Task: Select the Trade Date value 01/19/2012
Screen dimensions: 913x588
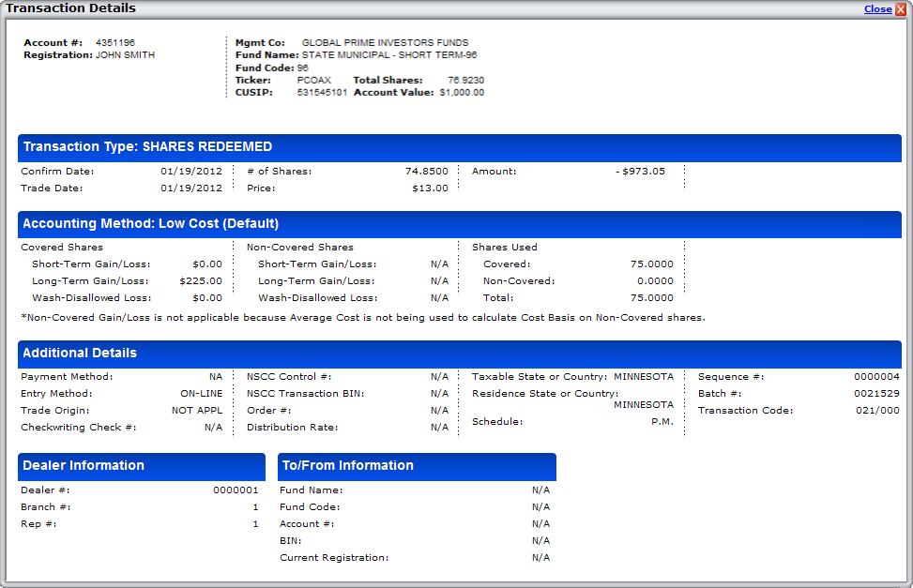Action: tap(191, 188)
